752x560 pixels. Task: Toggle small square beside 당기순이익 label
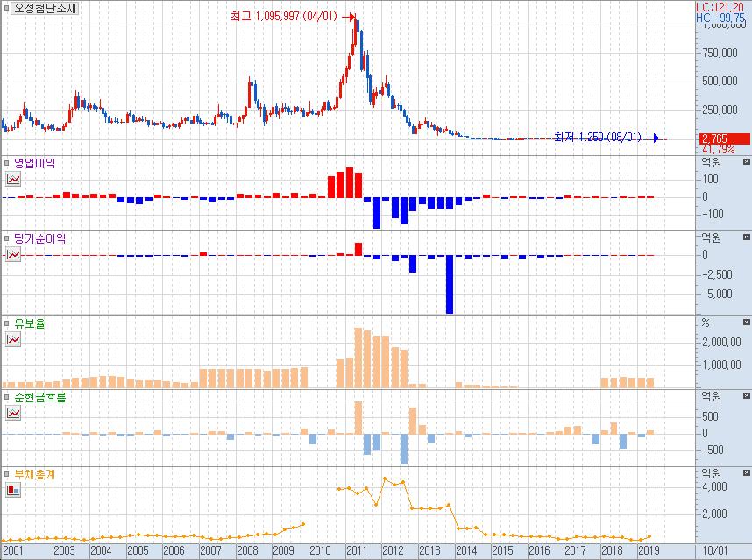[6, 238]
